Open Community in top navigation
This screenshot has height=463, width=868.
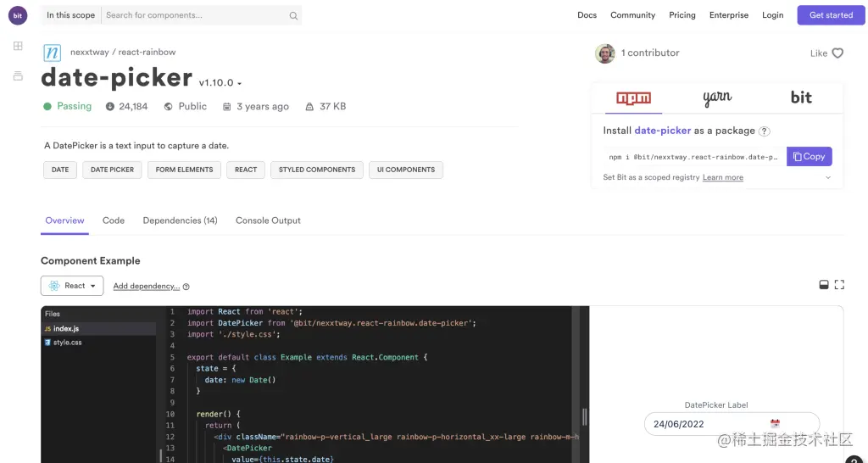tap(632, 15)
